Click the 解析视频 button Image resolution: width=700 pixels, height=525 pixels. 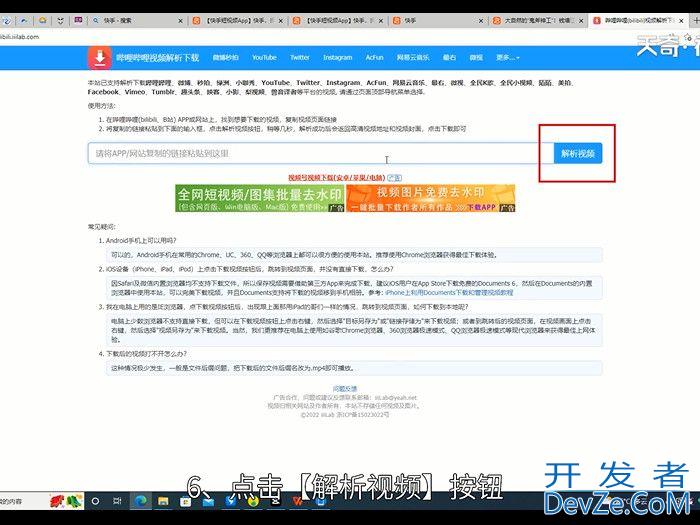(x=578, y=154)
